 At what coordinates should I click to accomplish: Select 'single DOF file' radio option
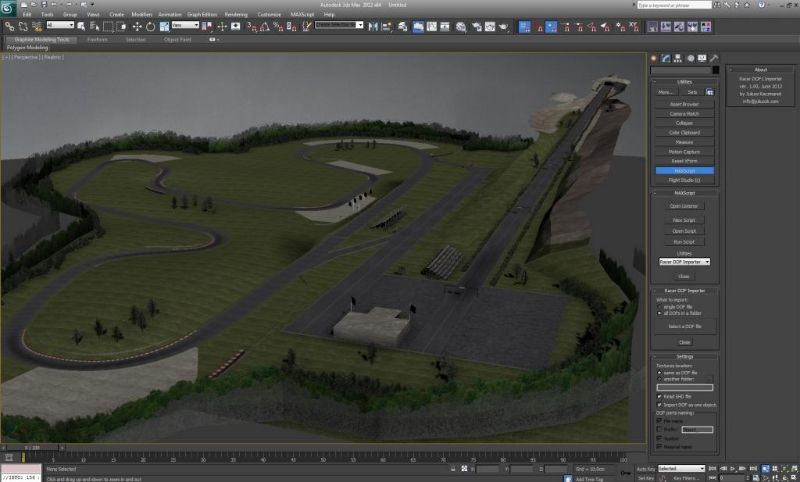659,307
